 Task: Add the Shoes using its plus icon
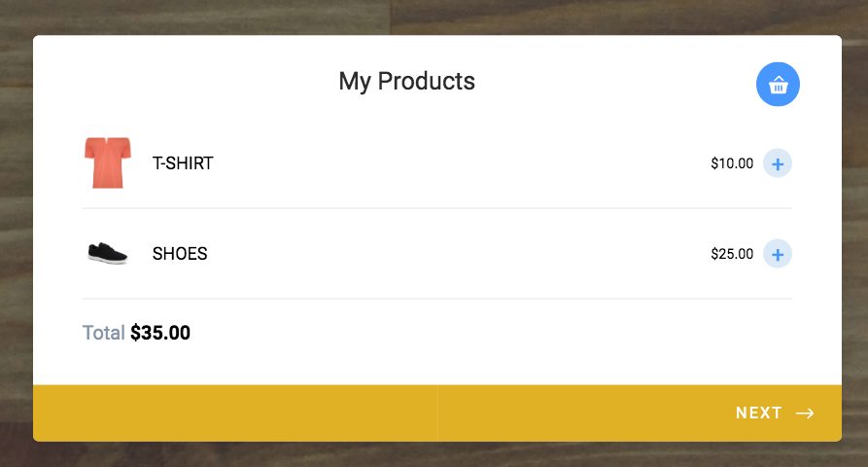click(778, 254)
